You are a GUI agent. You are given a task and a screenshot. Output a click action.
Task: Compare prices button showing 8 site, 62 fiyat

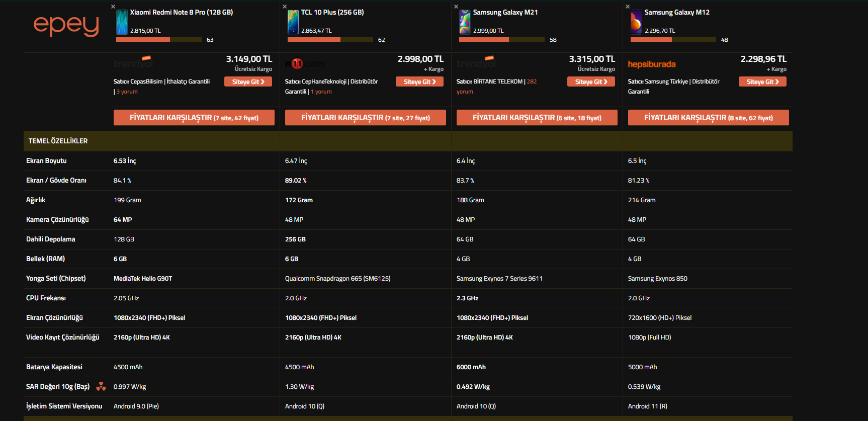coord(709,117)
